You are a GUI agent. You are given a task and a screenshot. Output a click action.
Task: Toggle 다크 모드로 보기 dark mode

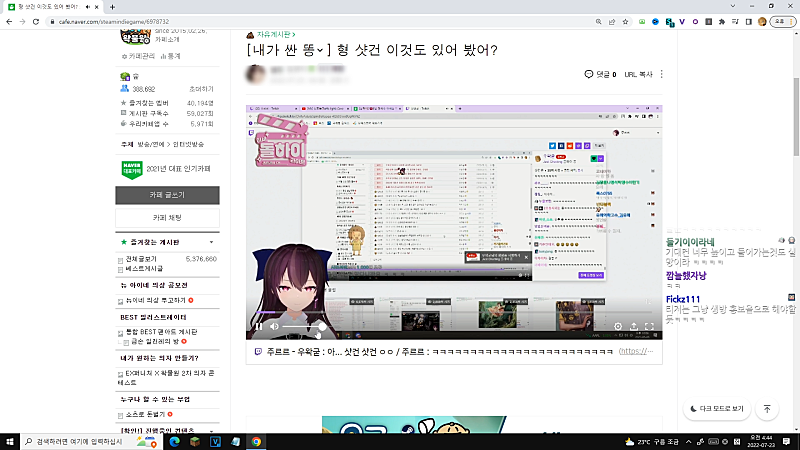717,409
